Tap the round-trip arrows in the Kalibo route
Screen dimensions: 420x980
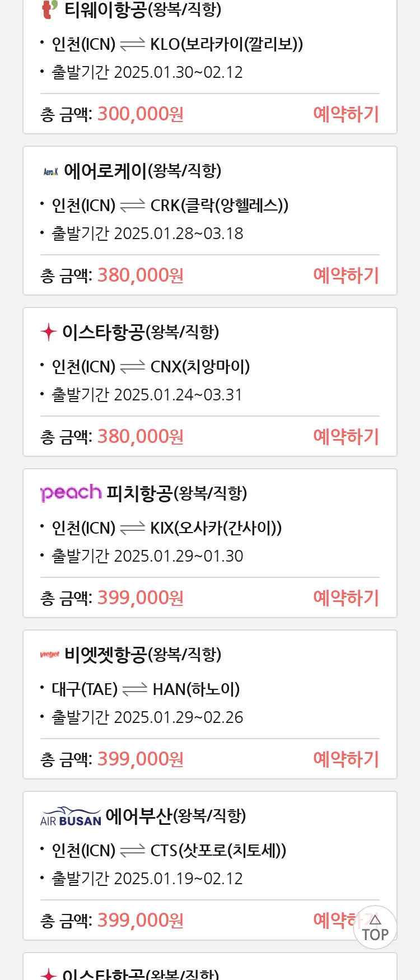pyautogui.click(x=133, y=44)
